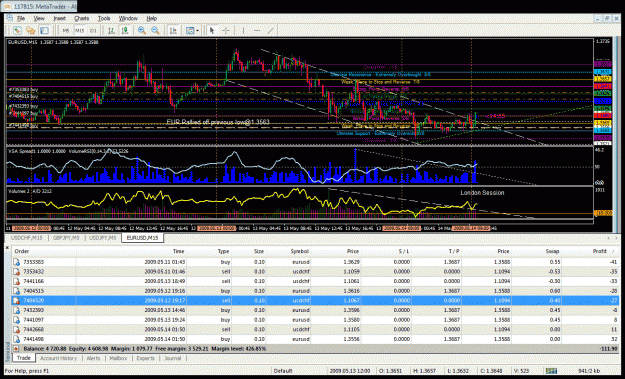625x379 pixels.
Task: Switch to USDCHF,M15 chart tab
Action: [27, 238]
